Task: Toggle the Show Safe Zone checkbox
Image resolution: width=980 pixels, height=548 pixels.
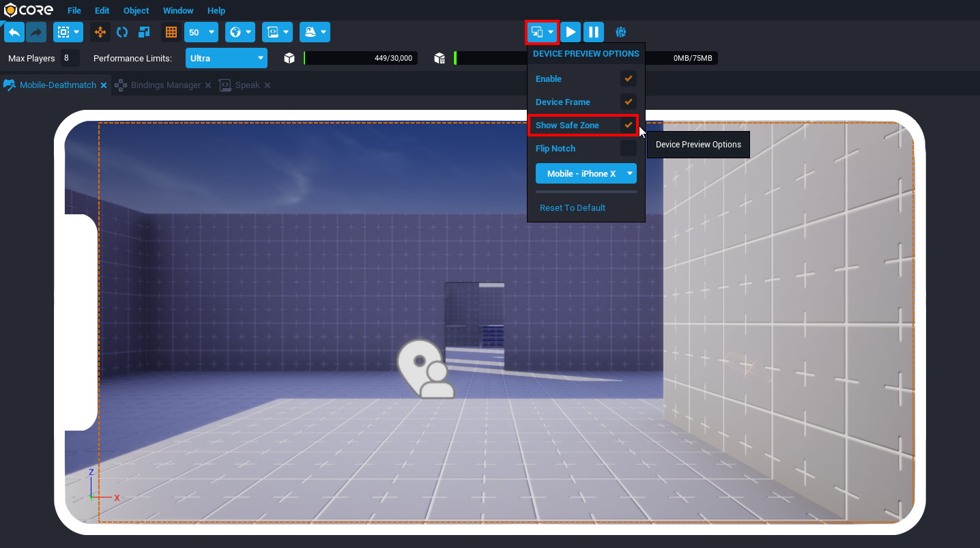Action: [x=628, y=125]
